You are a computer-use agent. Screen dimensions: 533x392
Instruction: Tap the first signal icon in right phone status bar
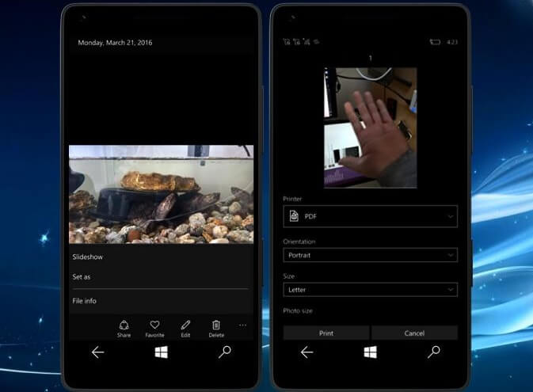(287, 42)
